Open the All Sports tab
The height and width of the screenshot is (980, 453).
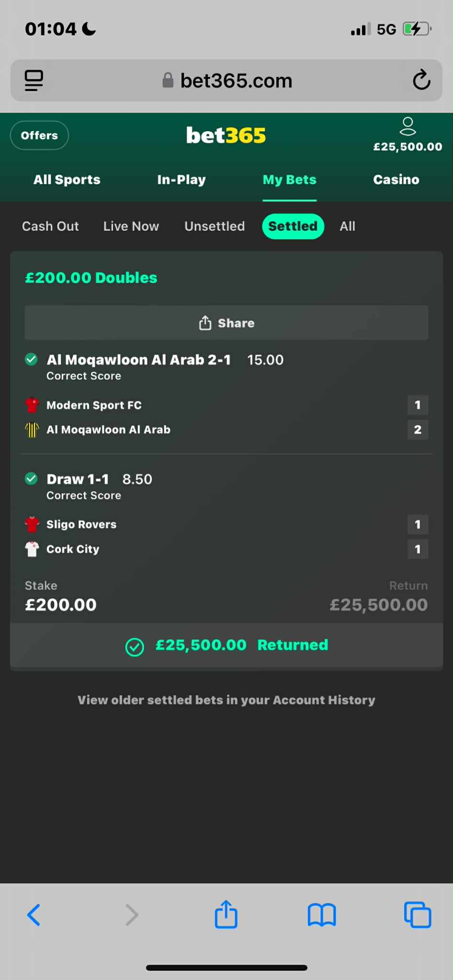tap(67, 180)
